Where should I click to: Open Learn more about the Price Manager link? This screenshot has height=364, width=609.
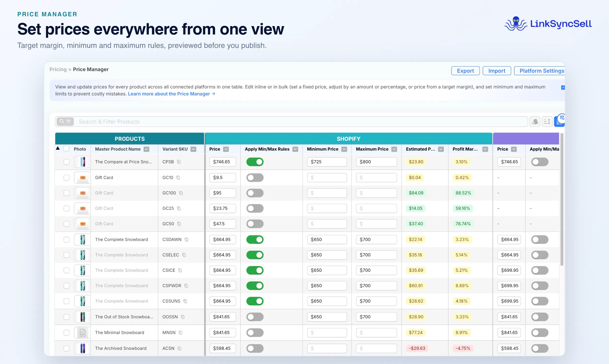click(x=171, y=94)
